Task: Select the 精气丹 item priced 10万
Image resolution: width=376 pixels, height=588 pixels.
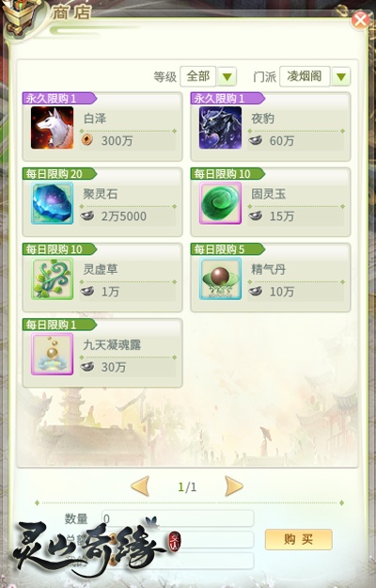Action: pos(271,278)
